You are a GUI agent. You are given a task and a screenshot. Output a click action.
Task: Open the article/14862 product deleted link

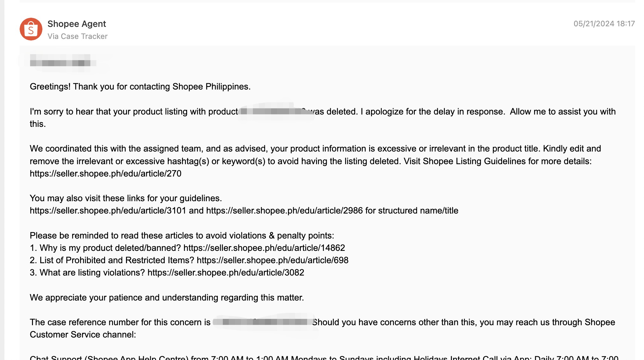(264, 248)
